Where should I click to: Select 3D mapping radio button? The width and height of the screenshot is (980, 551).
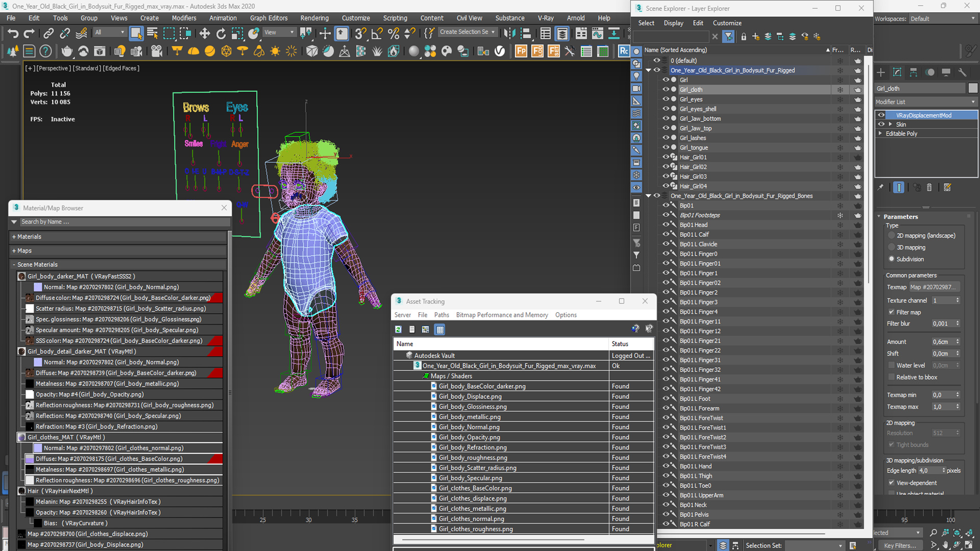click(x=892, y=247)
